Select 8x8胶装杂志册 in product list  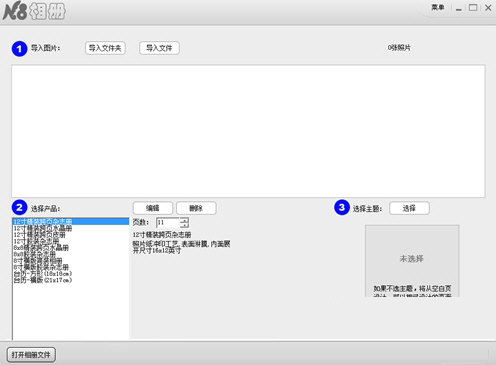(x=71, y=254)
